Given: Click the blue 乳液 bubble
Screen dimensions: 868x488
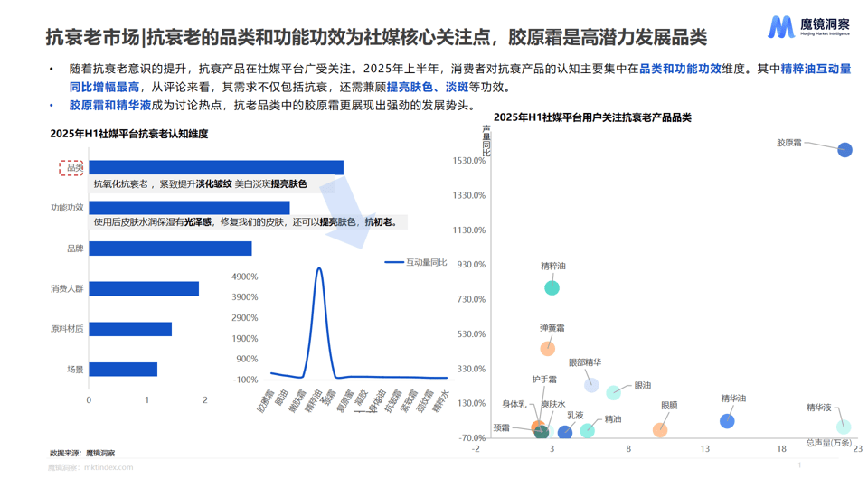Looking at the screenshot, I should pyautogui.click(x=565, y=432).
